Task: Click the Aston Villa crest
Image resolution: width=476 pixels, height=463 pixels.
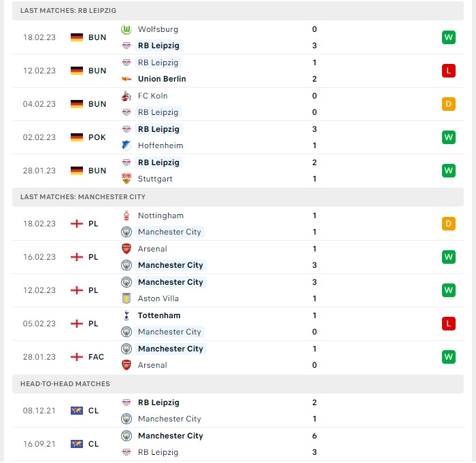Action: (126, 298)
